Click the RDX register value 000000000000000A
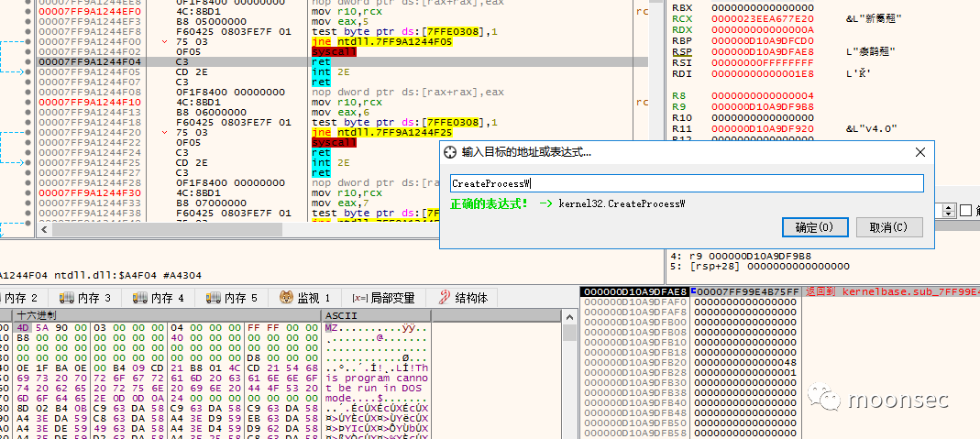980x439 pixels. pyautogui.click(x=763, y=30)
